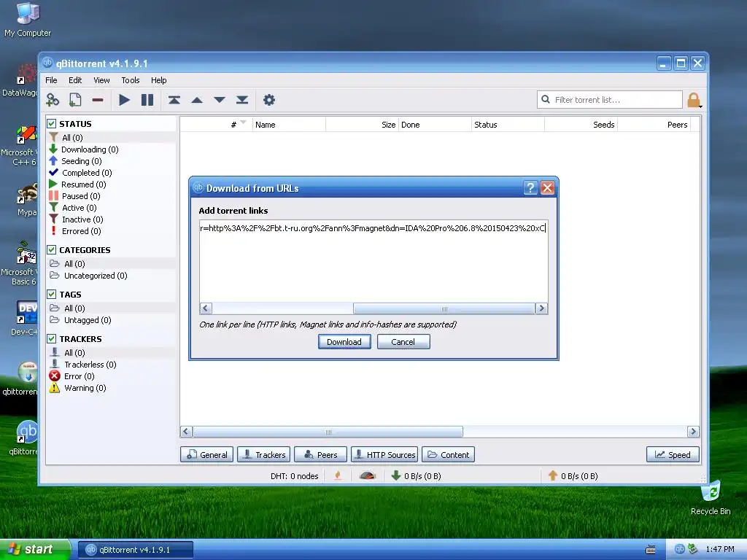747x560 pixels.
Task: Click the Add torrent file toolbar icon
Action: point(75,100)
